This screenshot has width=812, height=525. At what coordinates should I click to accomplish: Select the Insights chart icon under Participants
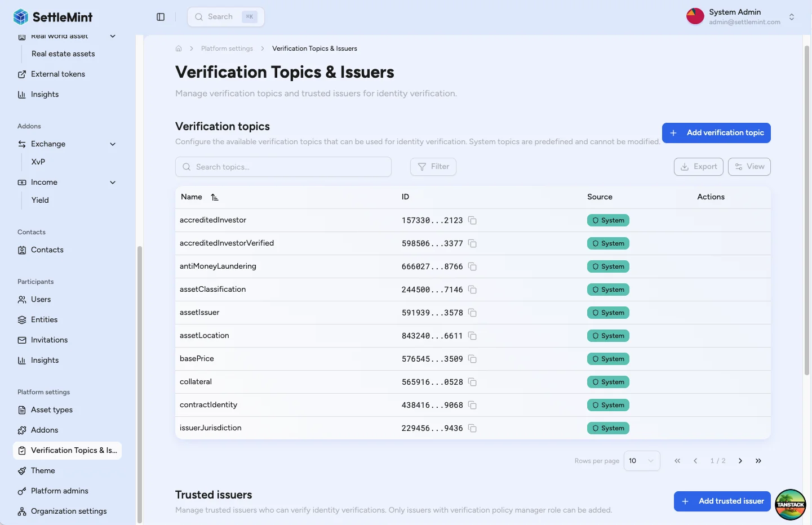[21, 360]
